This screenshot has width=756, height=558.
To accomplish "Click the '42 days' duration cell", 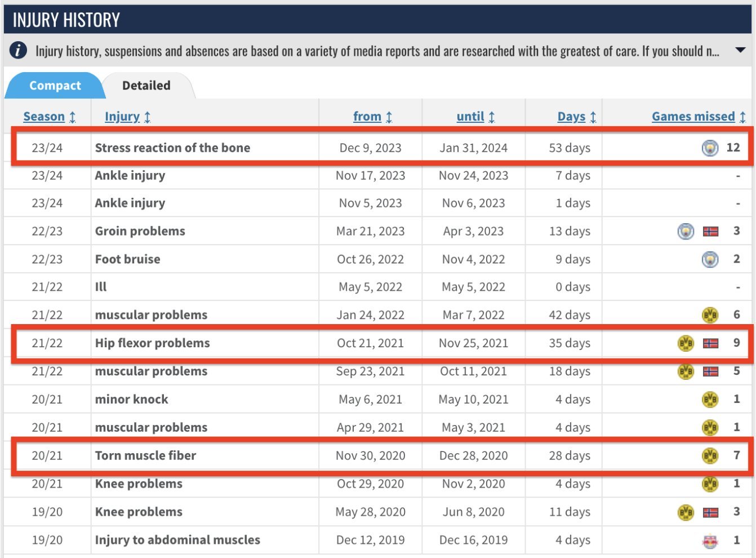I will tap(570, 315).
